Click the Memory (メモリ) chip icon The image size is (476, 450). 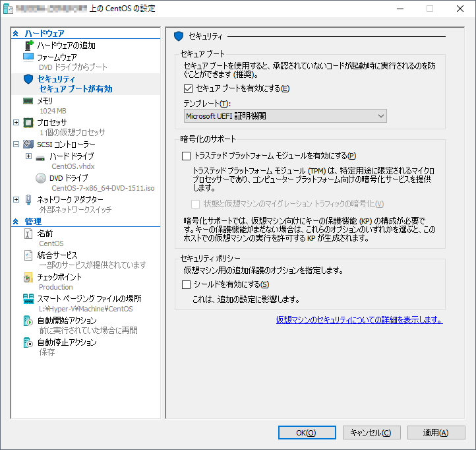click(28, 101)
